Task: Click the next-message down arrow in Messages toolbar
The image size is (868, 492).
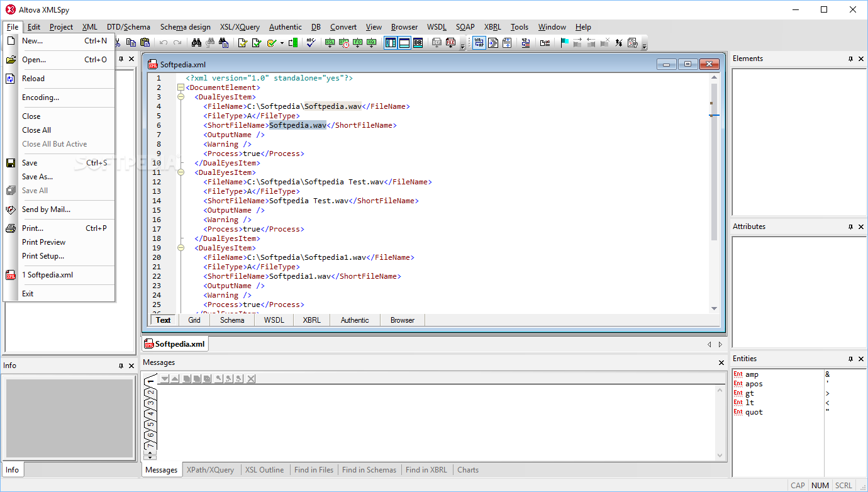Action: coord(165,379)
